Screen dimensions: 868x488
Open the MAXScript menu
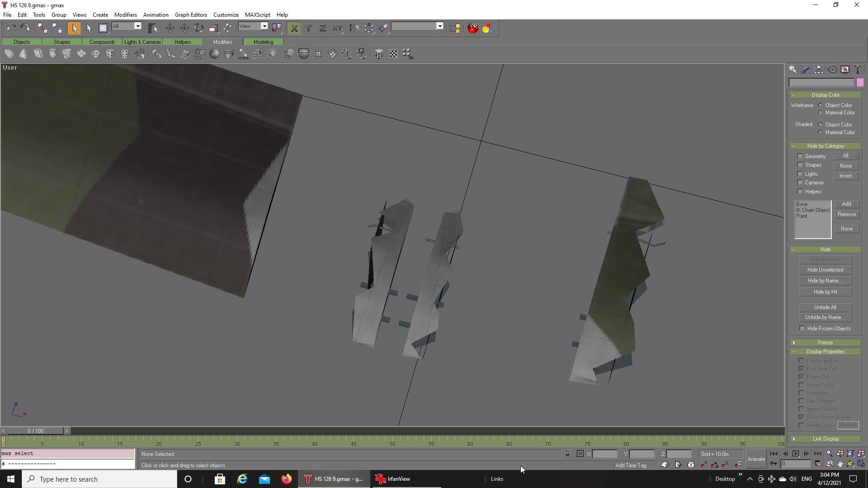257,14
